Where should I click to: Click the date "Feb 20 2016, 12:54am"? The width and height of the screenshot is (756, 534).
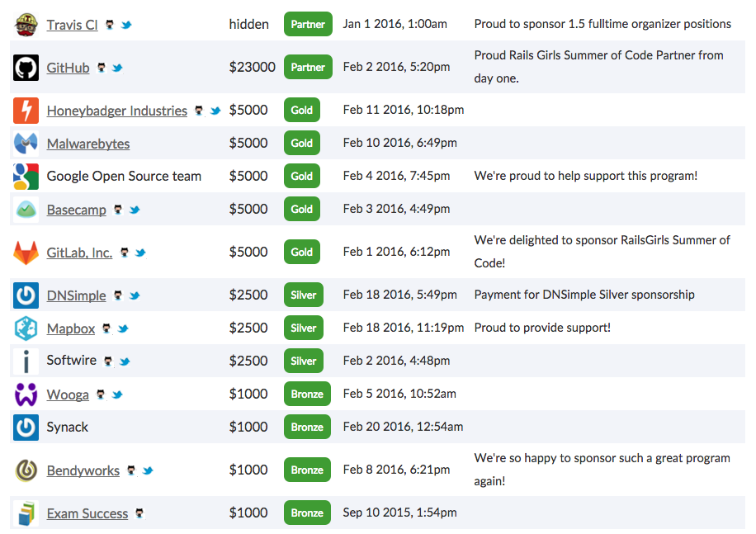point(403,427)
